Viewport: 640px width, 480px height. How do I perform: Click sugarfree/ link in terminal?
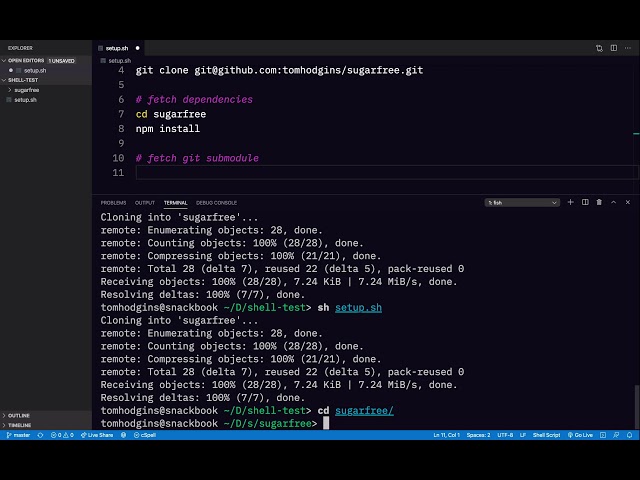(364, 411)
